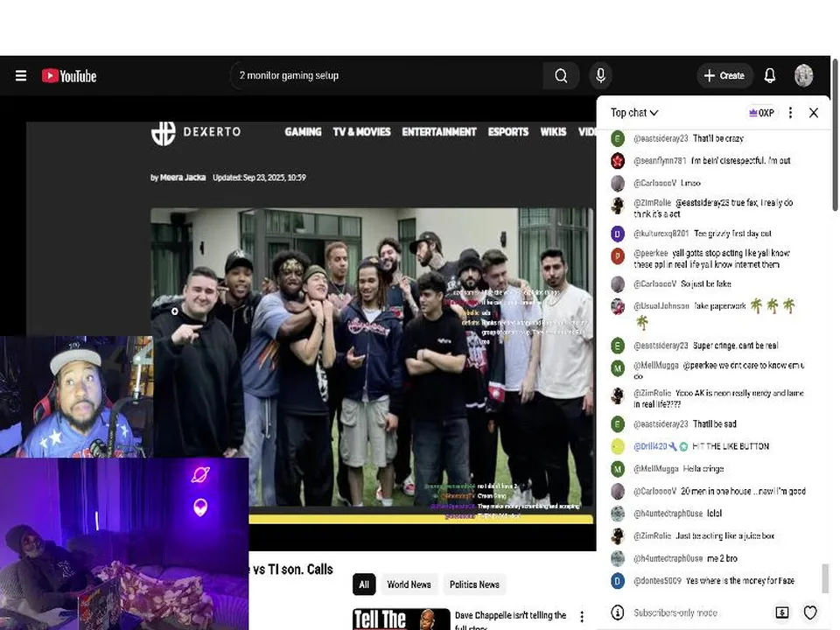Open options menu for Dave Chappelle video
Screen dimensions: 840x630
point(582,617)
